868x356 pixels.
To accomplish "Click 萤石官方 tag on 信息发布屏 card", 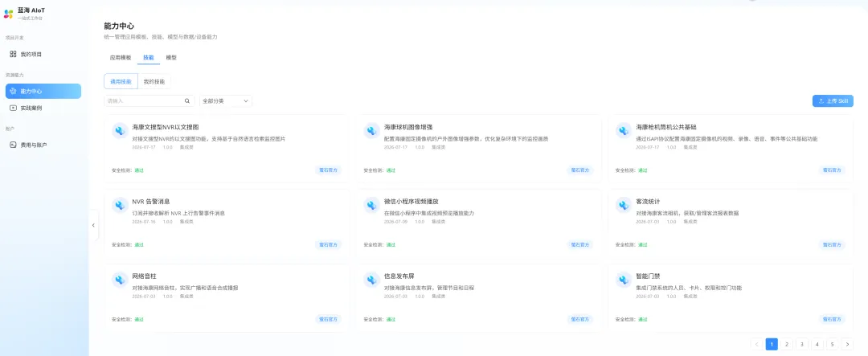I will pyautogui.click(x=580, y=320).
